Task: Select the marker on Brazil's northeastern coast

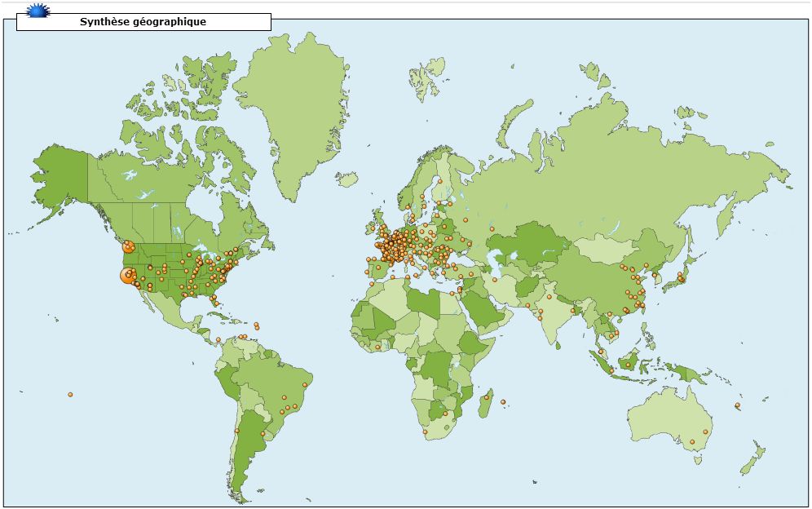Action: coord(305,384)
